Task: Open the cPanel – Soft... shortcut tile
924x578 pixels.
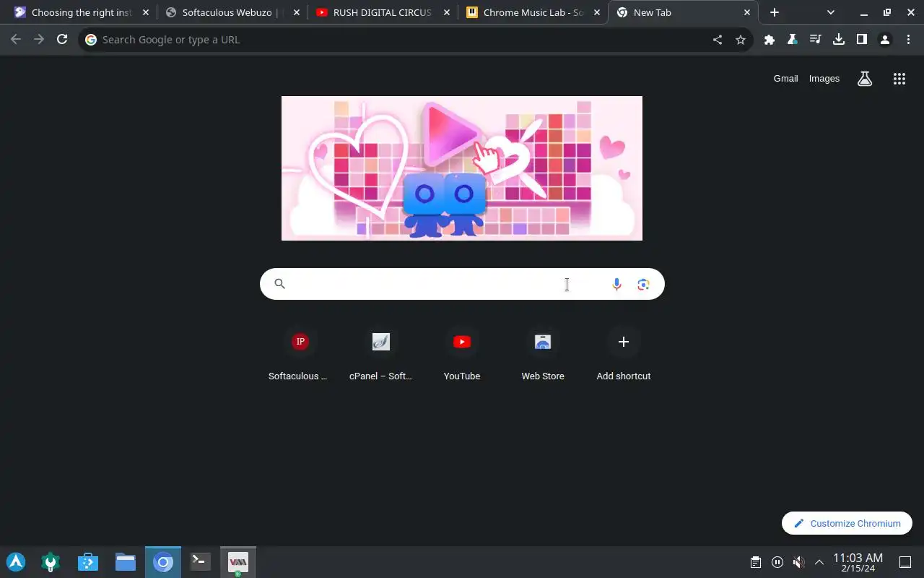Action: 381,354
